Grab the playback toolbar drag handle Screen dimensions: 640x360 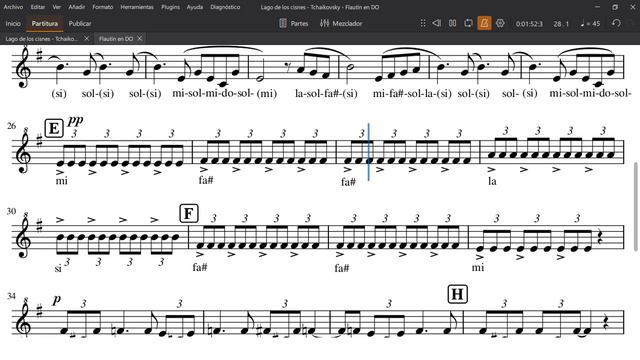423,23
